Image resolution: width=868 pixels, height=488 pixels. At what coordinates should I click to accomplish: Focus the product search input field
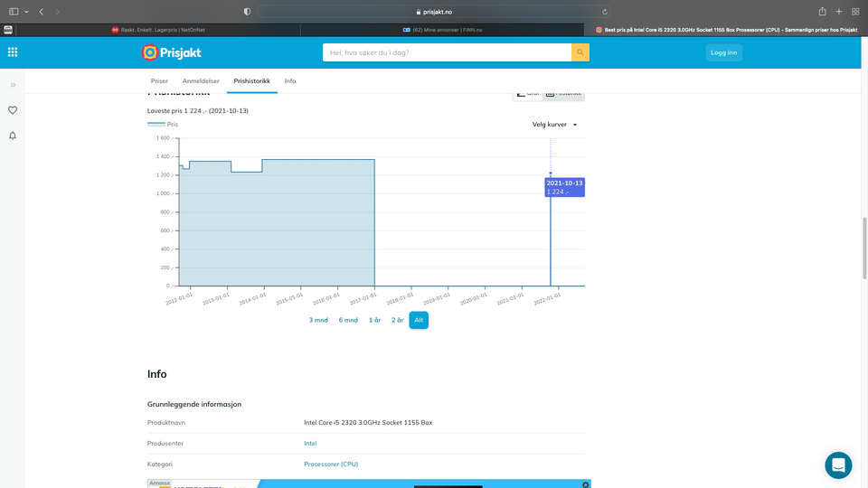[448, 52]
